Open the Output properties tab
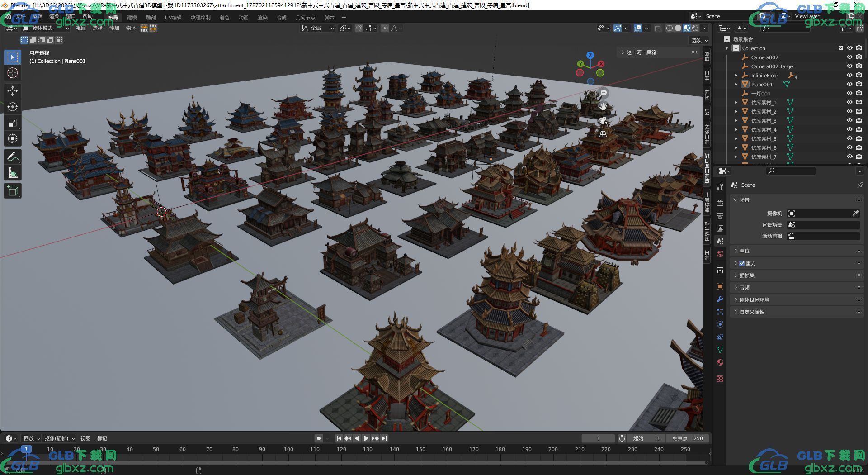This screenshot has height=475, width=868. tap(720, 215)
